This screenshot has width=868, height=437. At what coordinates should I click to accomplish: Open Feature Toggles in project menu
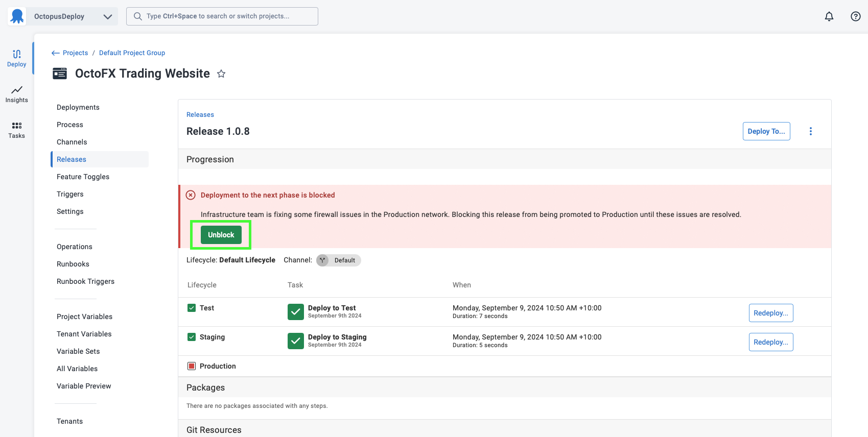tap(83, 177)
